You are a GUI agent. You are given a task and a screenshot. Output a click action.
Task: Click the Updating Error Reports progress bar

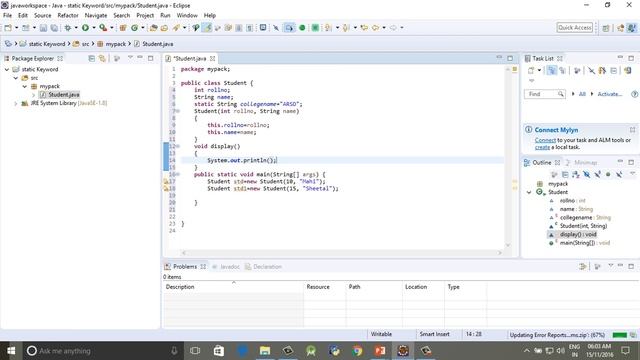[620, 335]
